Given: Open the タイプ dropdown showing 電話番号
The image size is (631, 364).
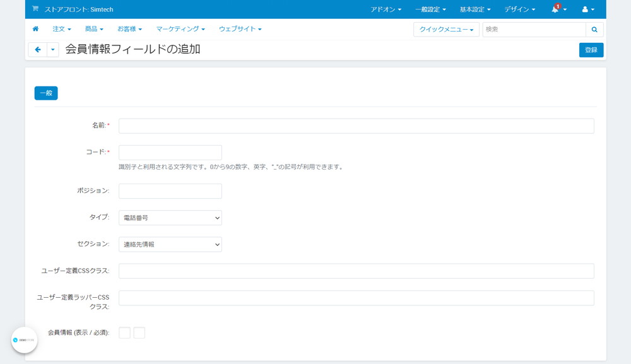Looking at the screenshot, I should 170,218.
